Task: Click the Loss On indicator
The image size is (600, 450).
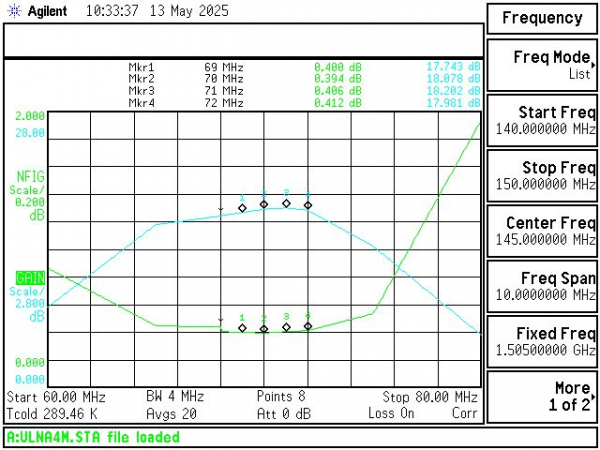Action: [x=391, y=413]
